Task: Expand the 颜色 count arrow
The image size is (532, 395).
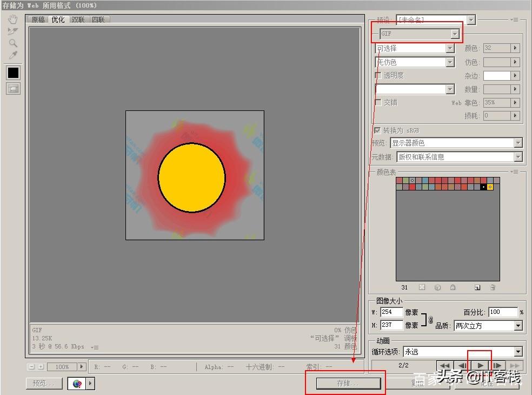Action: 515,48
